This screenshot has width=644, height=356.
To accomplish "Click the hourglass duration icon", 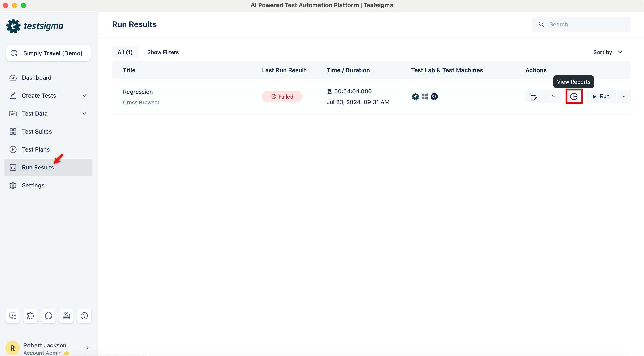I will [x=329, y=91].
